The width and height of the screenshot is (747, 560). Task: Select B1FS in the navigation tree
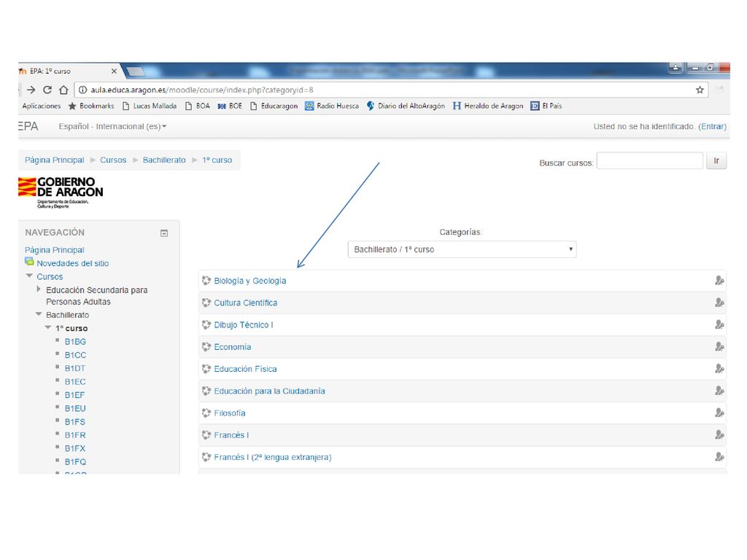(x=75, y=421)
